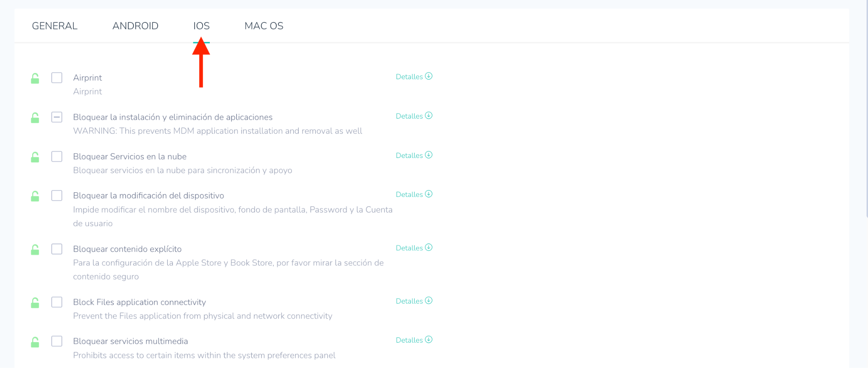
Task: Open the MAC OS tab
Action: [x=264, y=26]
